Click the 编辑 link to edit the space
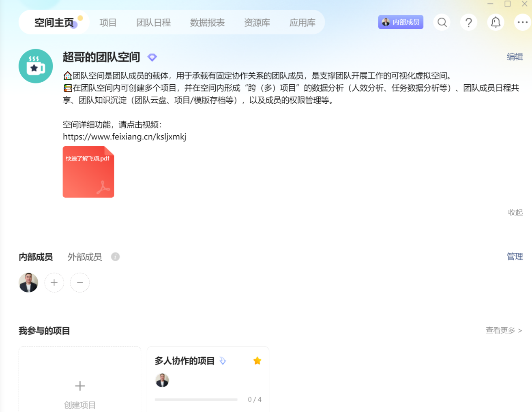The width and height of the screenshot is (532, 412). pos(515,57)
